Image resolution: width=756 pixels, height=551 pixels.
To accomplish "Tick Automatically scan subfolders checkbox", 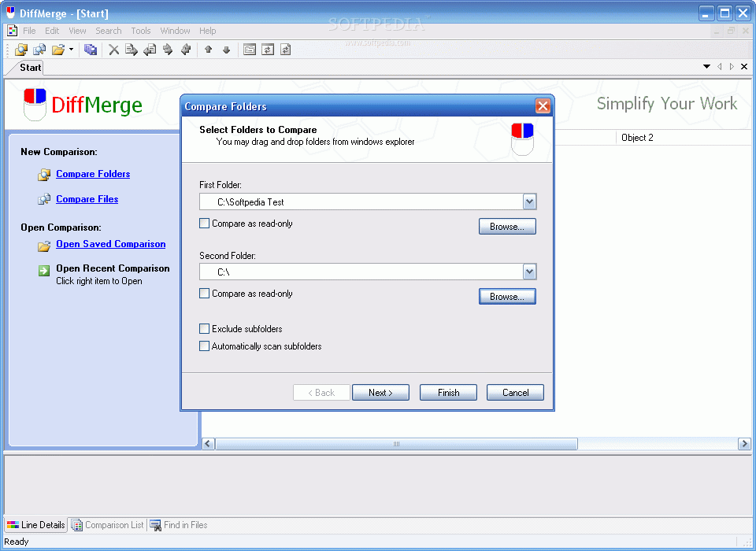I will [x=205, y=346].
